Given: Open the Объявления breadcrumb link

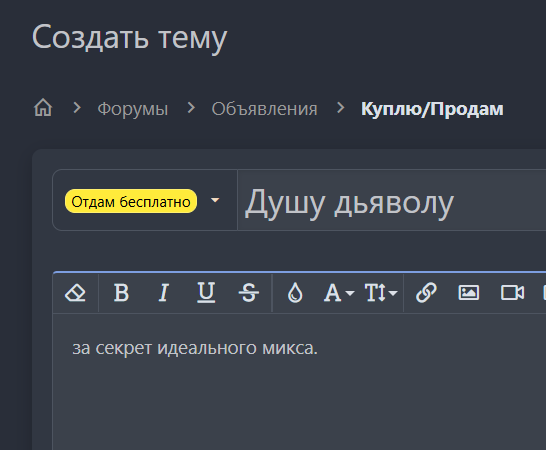Looking at the screenshot, I should click(x=264, y=109).
